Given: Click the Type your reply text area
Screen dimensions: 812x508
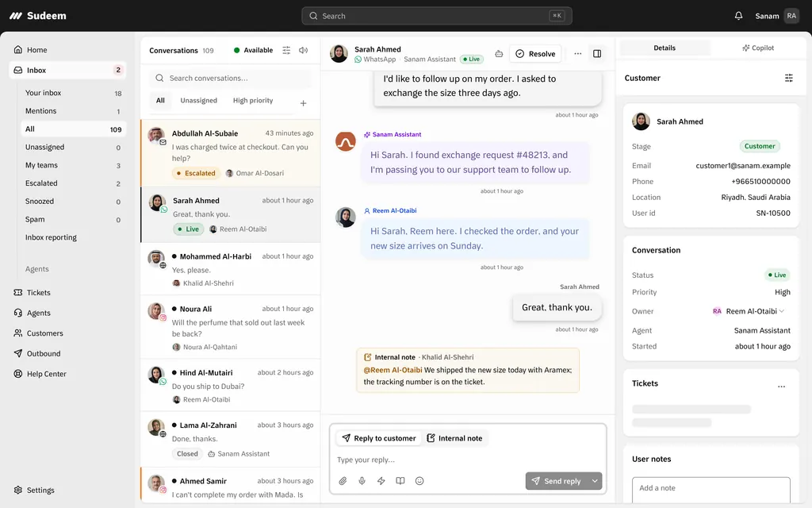Looking at the screenshot, I should pyautogui.click(x=468, y=460).
